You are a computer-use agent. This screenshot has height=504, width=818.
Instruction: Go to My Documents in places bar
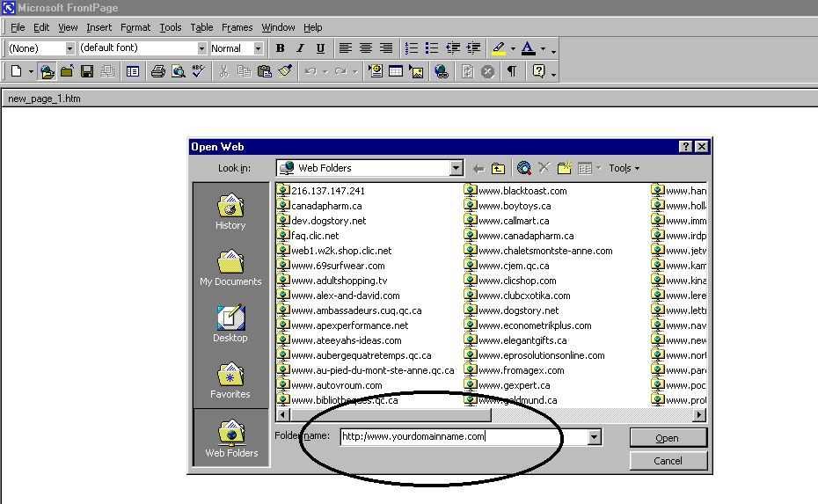tap(230, 268)
